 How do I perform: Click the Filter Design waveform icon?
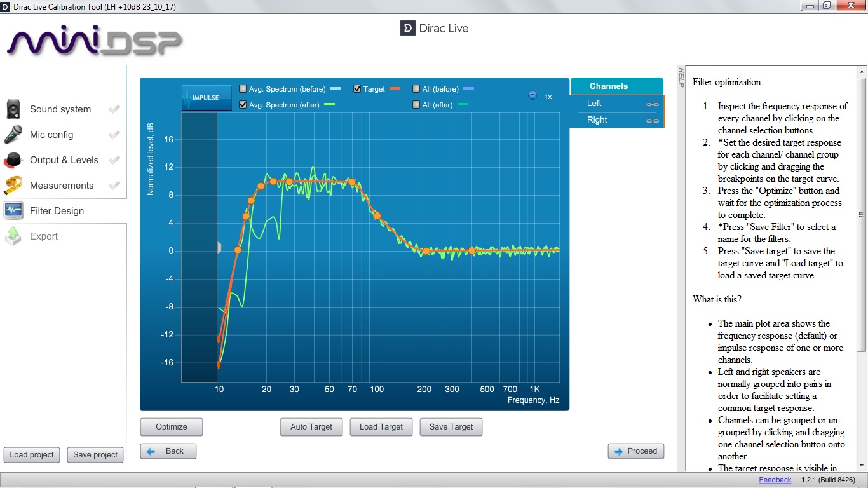[x=13, y=211]
